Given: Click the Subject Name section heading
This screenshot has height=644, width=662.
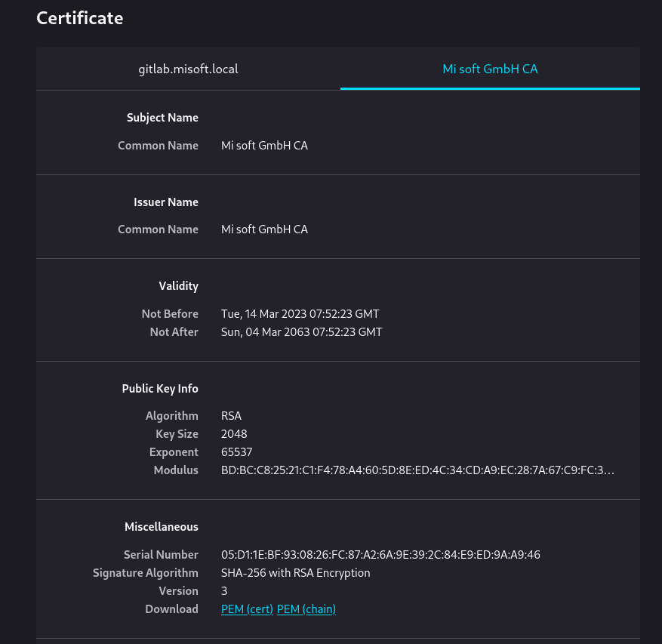Looking at the screenshot, I should (x=162, y=118).
